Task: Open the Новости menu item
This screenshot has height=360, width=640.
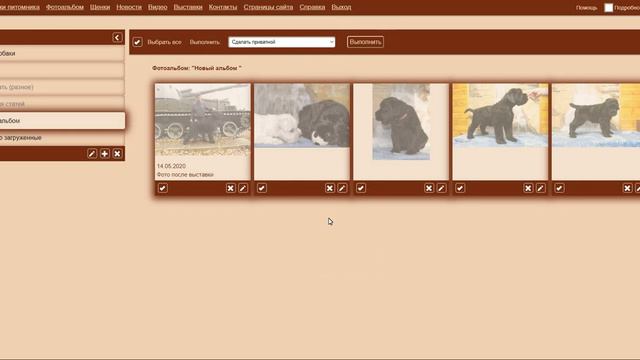Action: (129, 7)
